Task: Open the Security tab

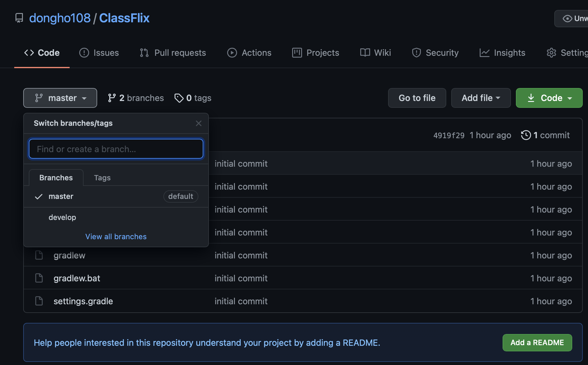Action: [x=435, y=53]
